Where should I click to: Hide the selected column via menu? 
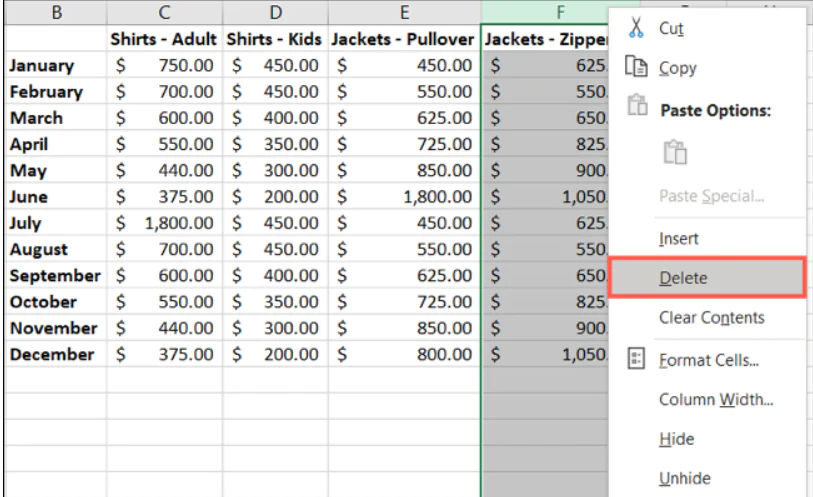click(x=676, y=439)
